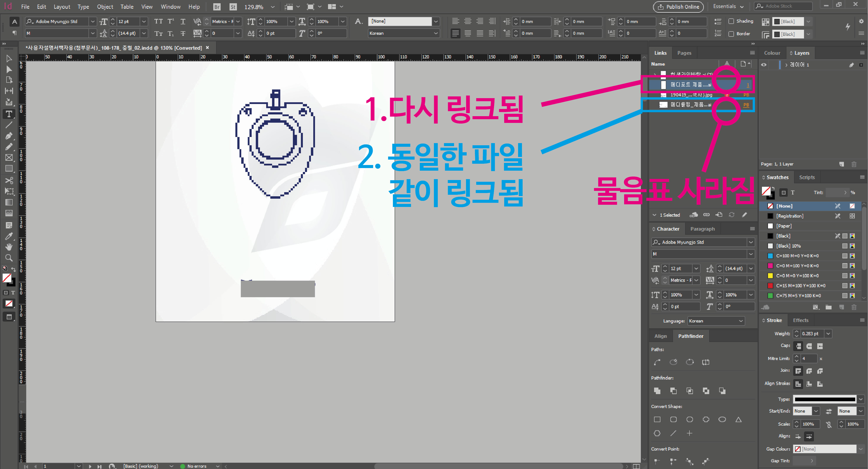Image resolution: width=868 pixels, height=469 pixels.
Task: Click Edit Original pencil icon
Action: coord(744,215)
